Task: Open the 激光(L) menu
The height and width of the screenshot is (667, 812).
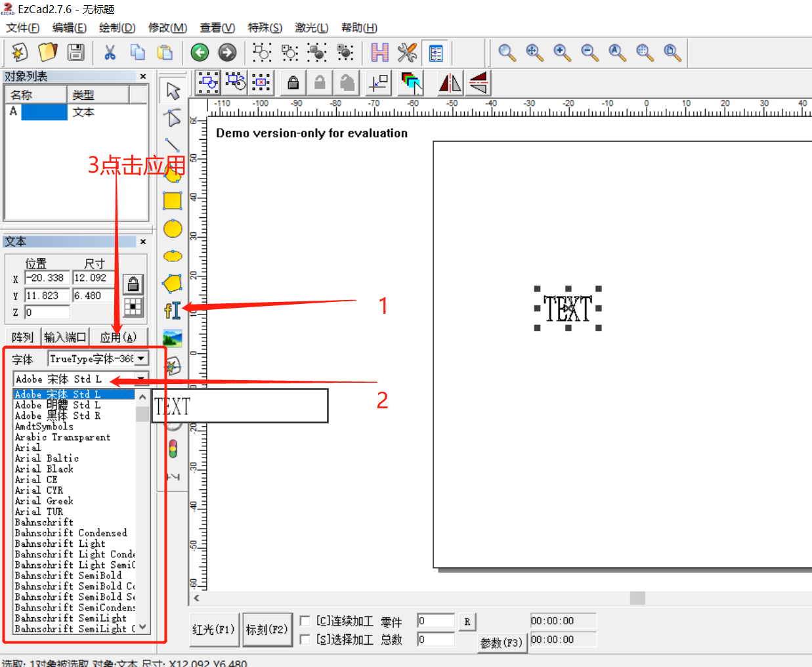Action: coord(312,28)
